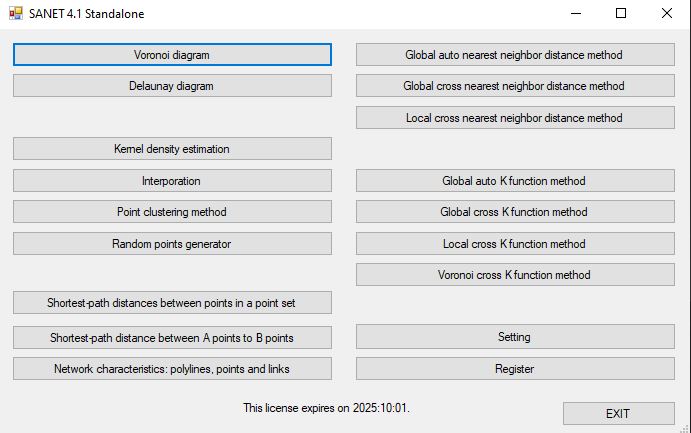Launch Global cross nearest neighbor distance method

(515, 85)
